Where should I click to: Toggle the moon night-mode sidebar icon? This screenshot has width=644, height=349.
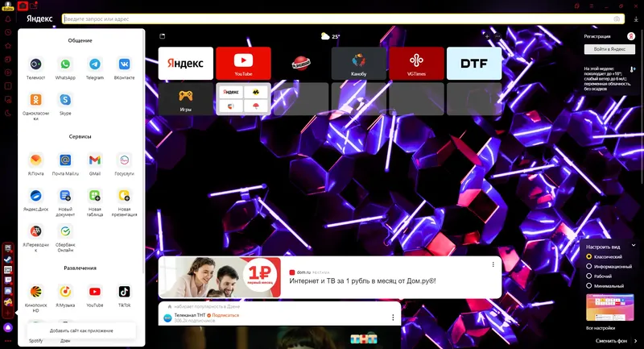[8, 113]
